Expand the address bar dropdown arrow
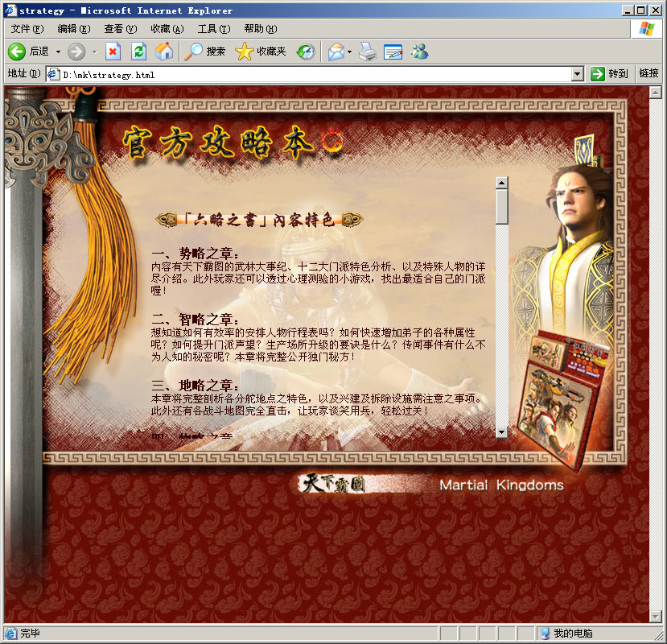667x644 pixels. 577,75
